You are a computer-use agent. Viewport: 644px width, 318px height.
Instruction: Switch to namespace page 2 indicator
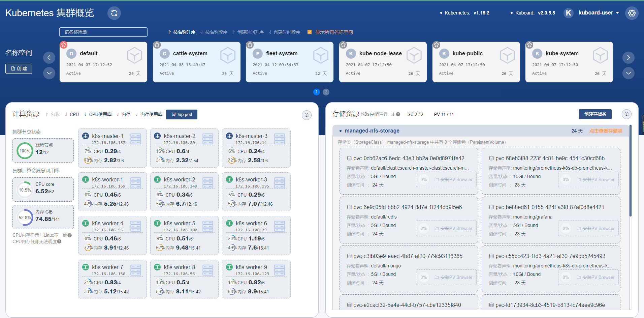326,92
